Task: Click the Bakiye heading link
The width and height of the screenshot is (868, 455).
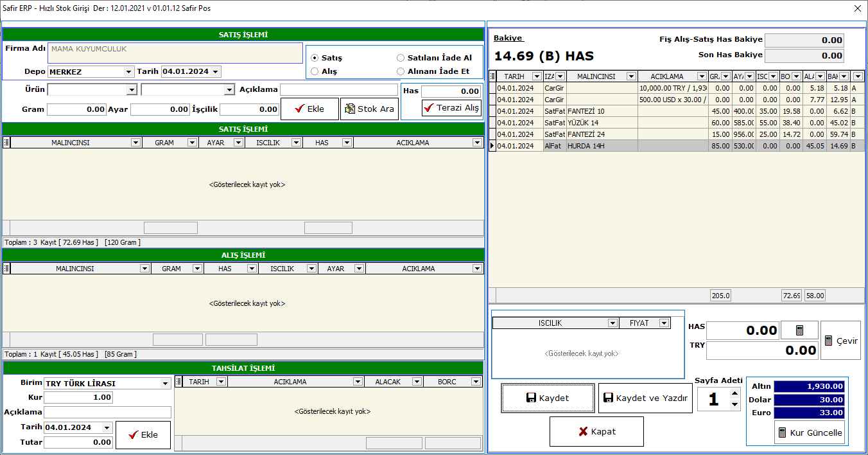Action: pos(508,38)
